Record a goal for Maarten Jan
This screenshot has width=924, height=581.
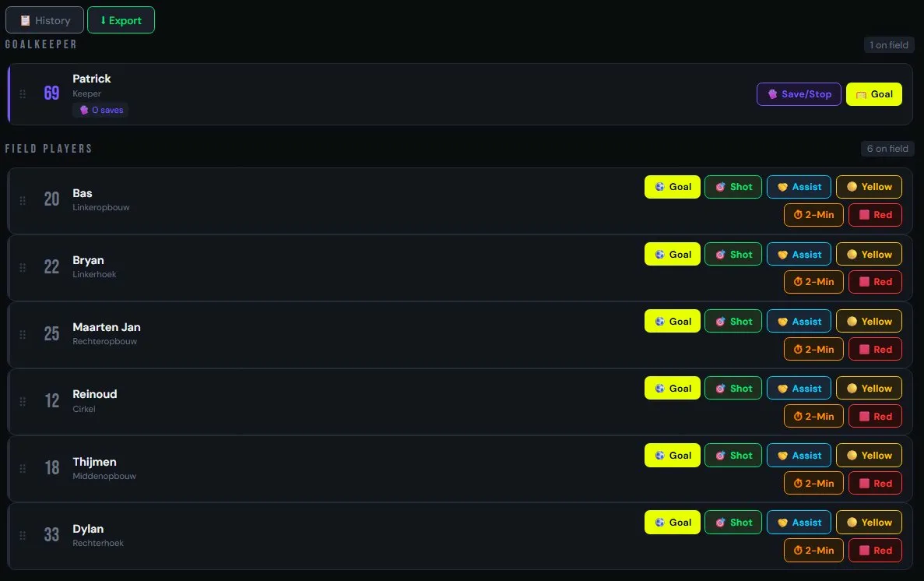click(672, 321)
